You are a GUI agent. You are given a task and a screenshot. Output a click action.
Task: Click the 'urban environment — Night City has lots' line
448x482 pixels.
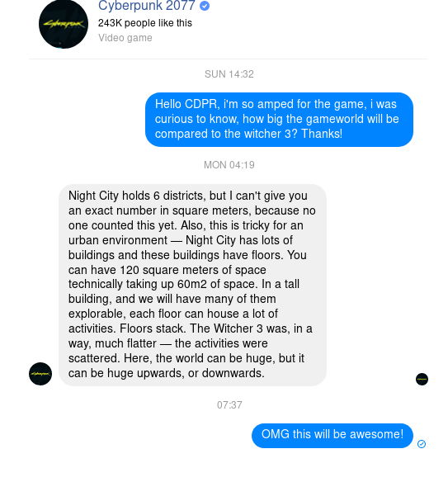181,240
